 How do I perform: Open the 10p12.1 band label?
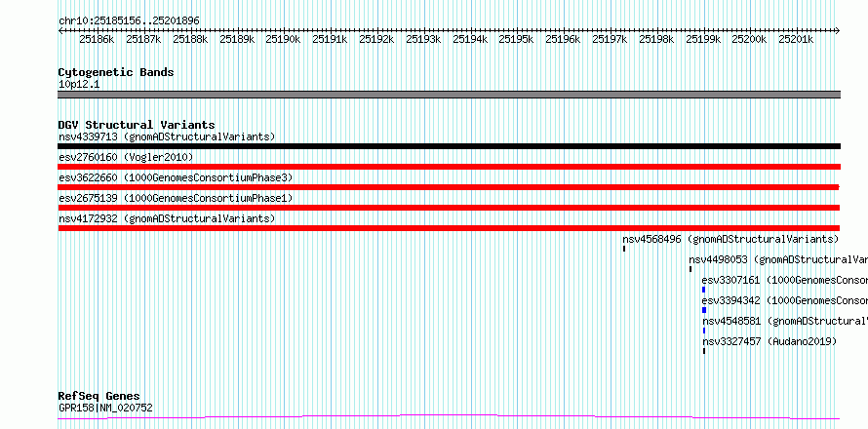[x=79, y=85]
